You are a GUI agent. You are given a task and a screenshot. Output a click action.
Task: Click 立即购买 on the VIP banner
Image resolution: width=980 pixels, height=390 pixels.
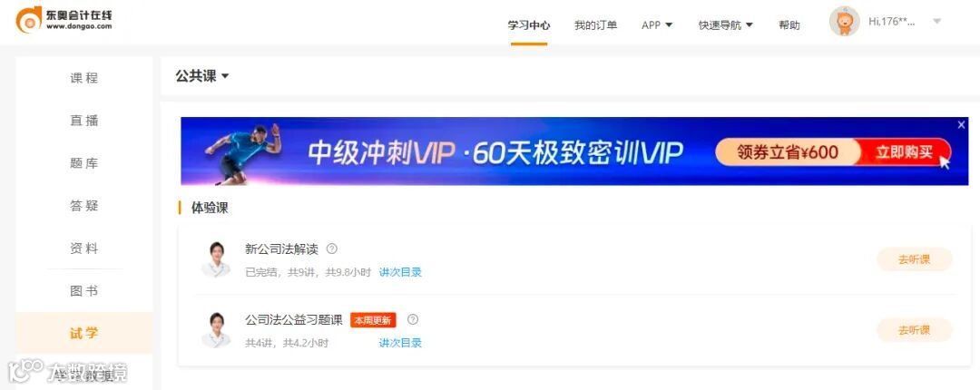[x=905, y=151]
